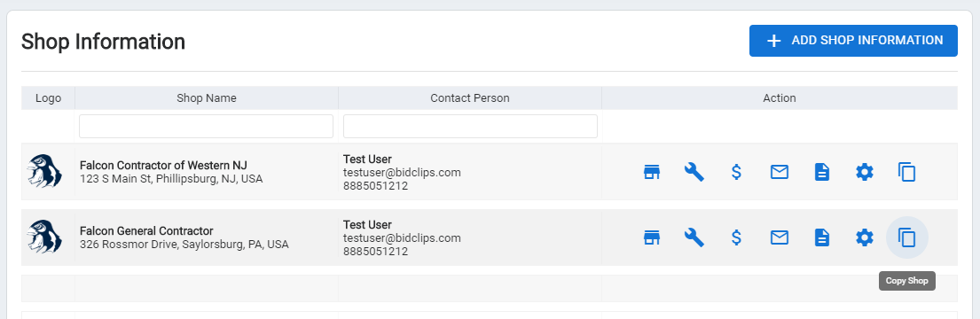Click dollar sign icon for Falcon General Contractor
The image size is (980, 319).
(737, 237)
